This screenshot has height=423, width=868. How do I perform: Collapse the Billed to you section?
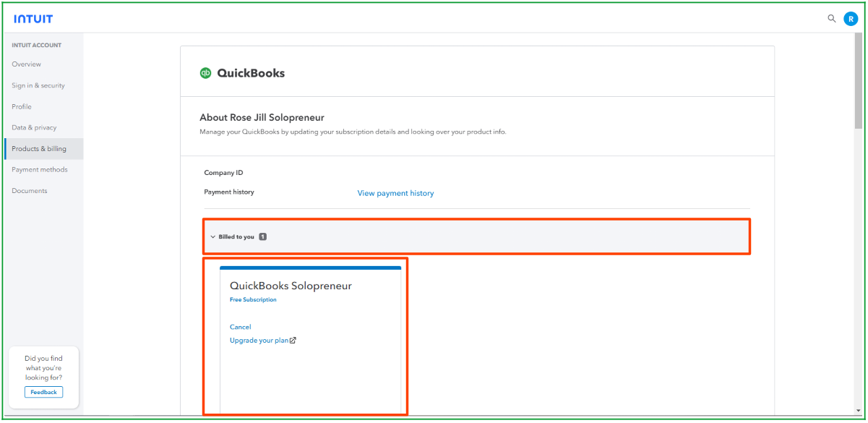pos(212,236)
